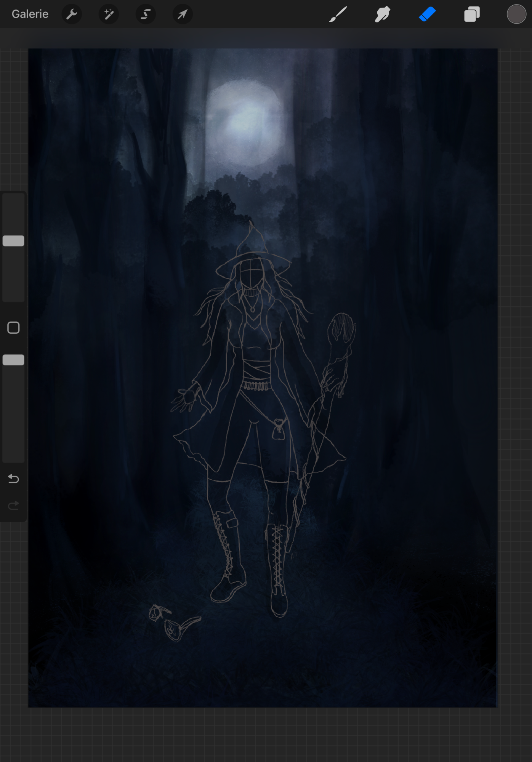Image resolution: width=532 pixels, height=762 pixels.
Task: Open the Layers panel
Action: 472,14
